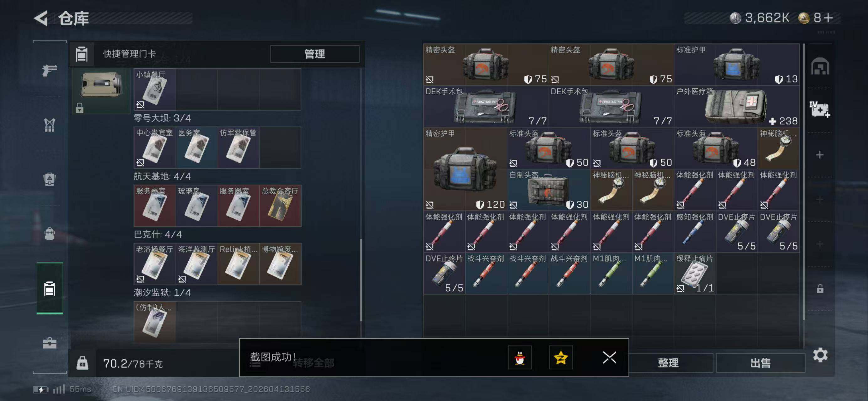Open the toolbox sidebar category icon
Image resolution: width=868 pixels, height=401 pixels.
click(50, 343)
